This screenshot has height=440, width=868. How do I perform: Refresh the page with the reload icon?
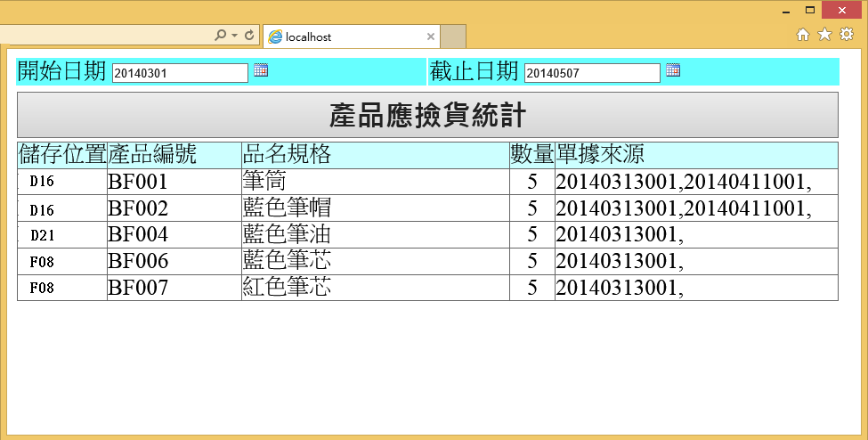249,36
